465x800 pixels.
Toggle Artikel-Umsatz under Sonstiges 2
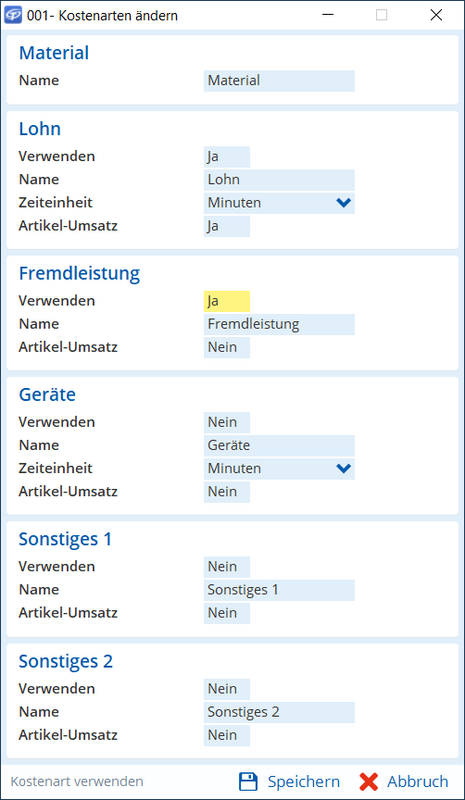tap(227, 735)
